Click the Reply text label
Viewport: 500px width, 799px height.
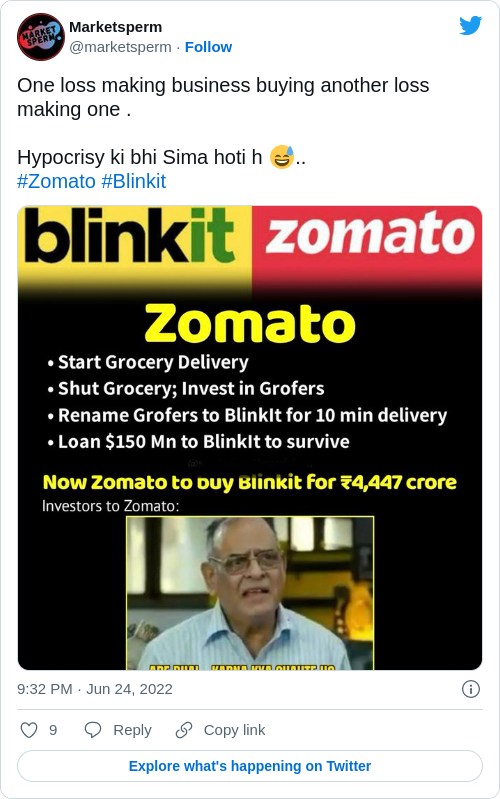[132, 730]
